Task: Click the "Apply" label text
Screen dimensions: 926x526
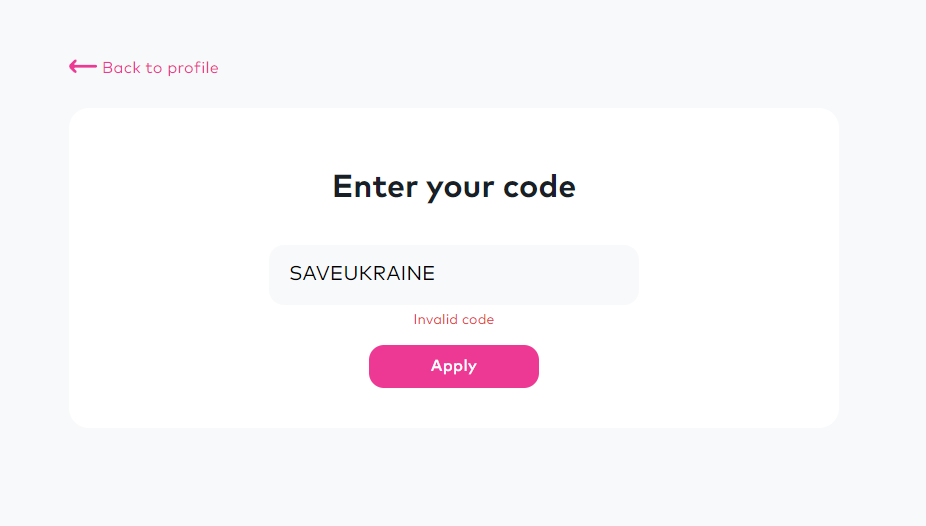Action: click(454, 366)
